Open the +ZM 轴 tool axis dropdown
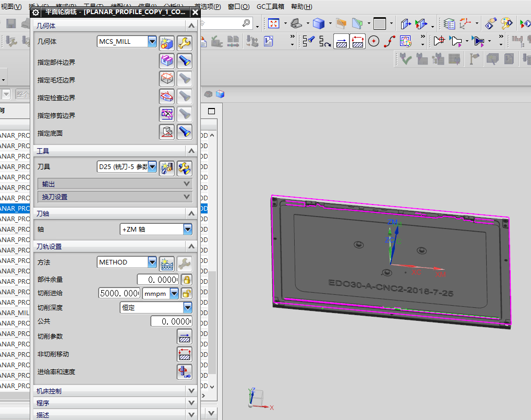Screen dimensions: 531x420 click(187, 229)
